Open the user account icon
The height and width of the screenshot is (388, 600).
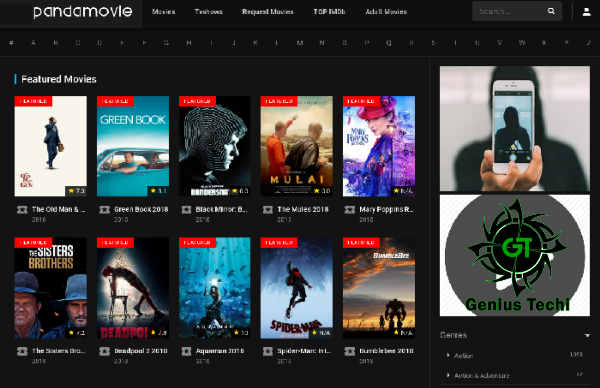(x=587, y=12)
